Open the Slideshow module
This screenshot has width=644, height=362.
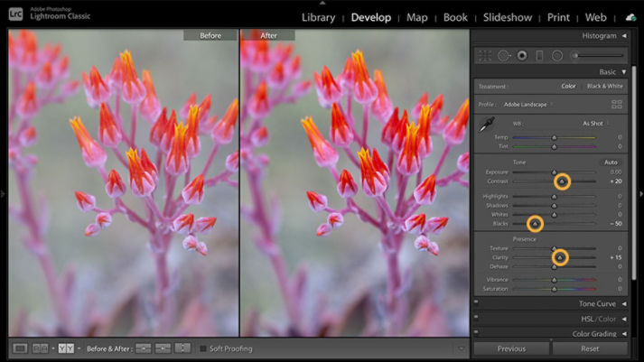[x=508, y=18]
